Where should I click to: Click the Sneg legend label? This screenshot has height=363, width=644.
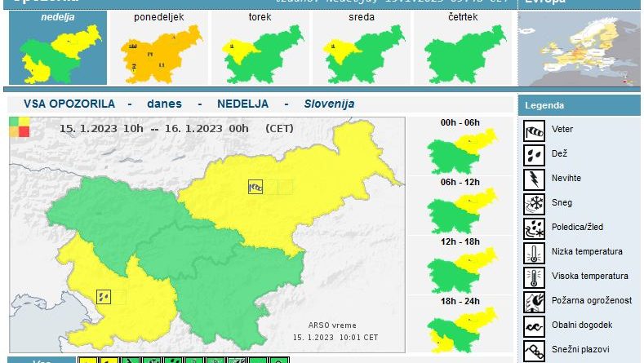click(x=562, y=202)
